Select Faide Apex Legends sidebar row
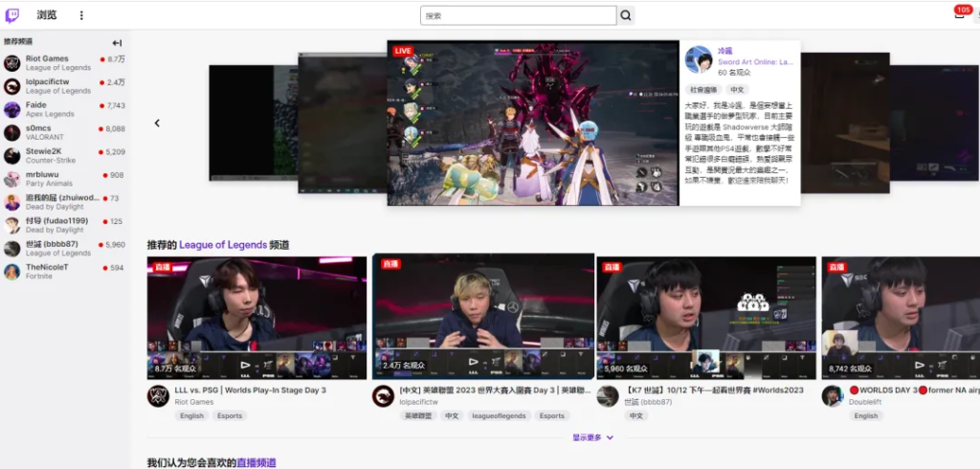Screen dimensions: 980x469 coord(65,109)
